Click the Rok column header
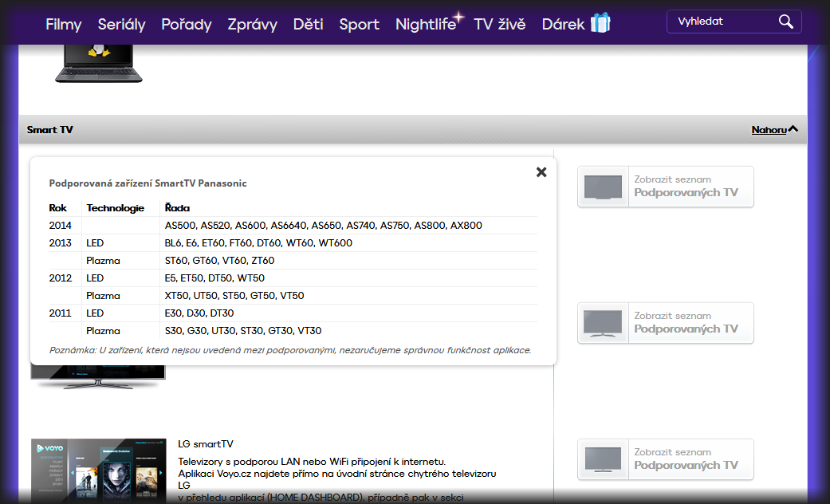The image size is (830, 504). [x=57, y=208]
